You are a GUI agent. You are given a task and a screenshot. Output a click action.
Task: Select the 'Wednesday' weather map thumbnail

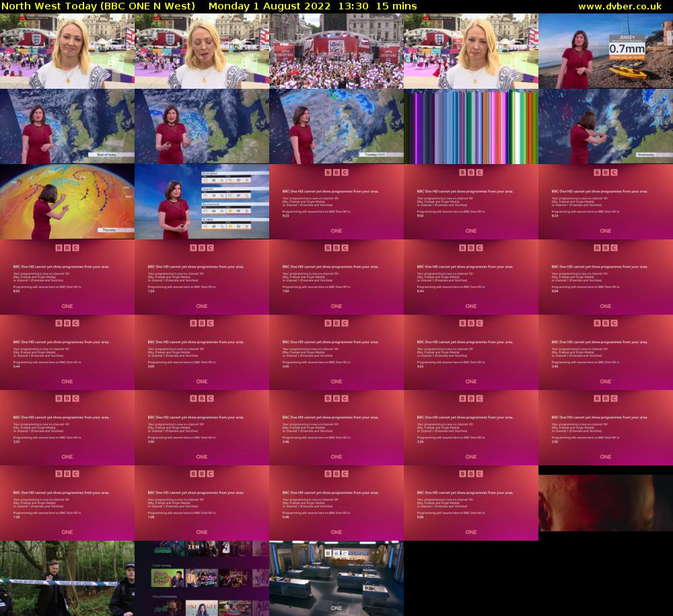(606, 126)
